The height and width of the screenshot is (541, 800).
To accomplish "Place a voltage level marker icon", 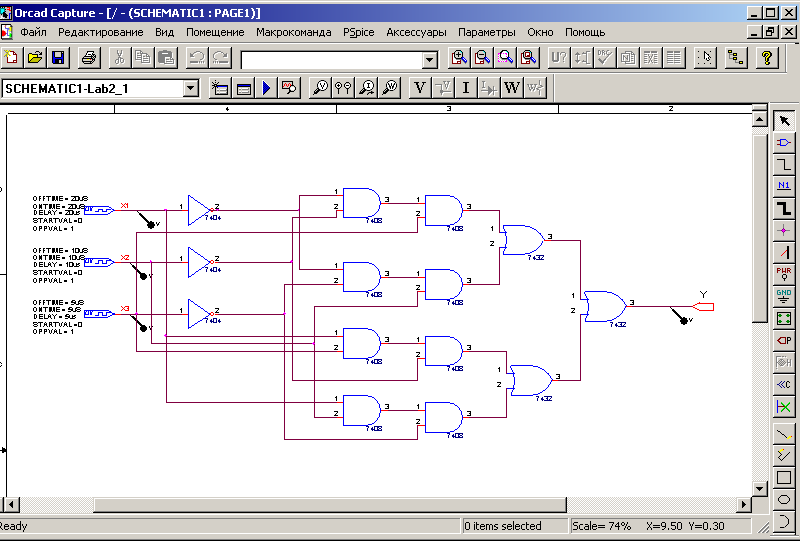I will 320,88.
